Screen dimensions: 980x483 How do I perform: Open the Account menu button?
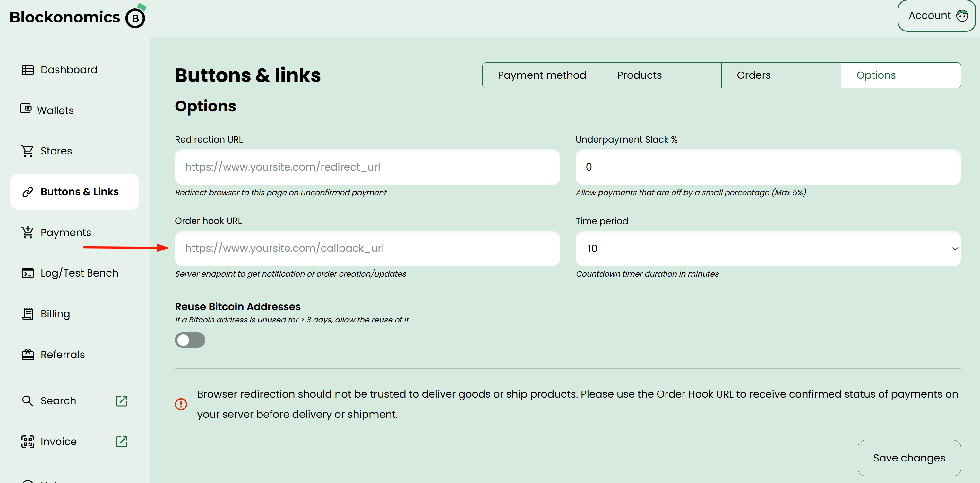pos(937,16)
